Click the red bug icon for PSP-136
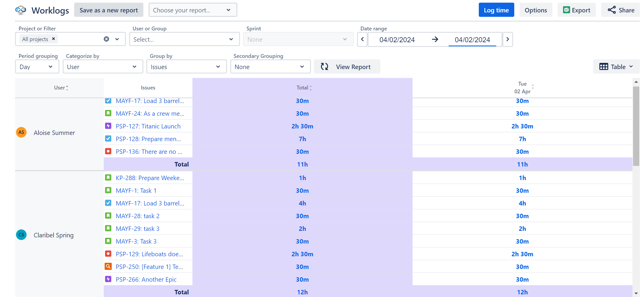This screenshot has width=644, height=297. [x=108, y=151]
